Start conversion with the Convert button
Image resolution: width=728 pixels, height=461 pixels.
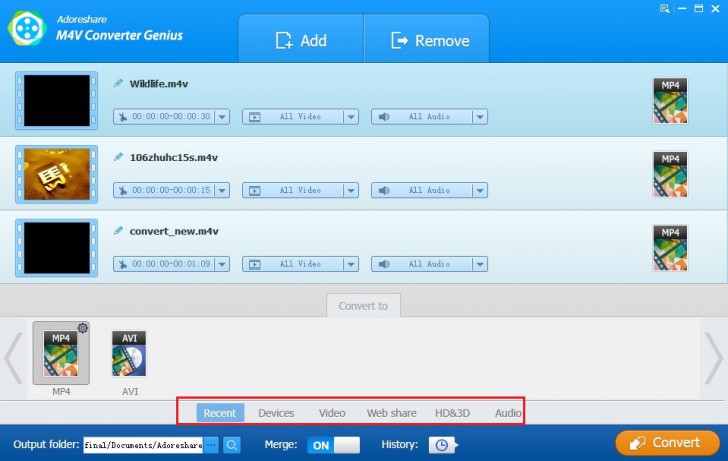point(667,443)
